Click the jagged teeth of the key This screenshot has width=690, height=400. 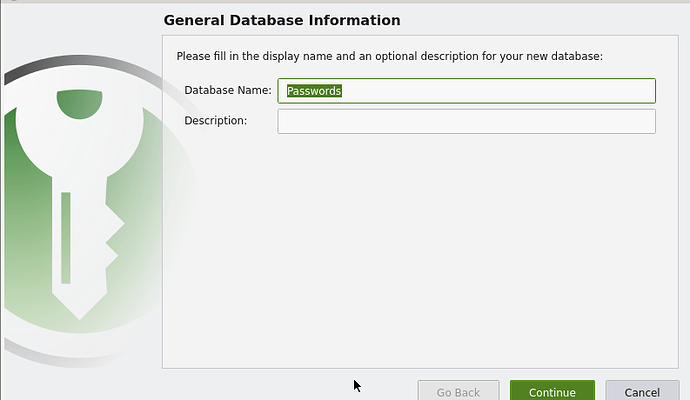point(112,240)
